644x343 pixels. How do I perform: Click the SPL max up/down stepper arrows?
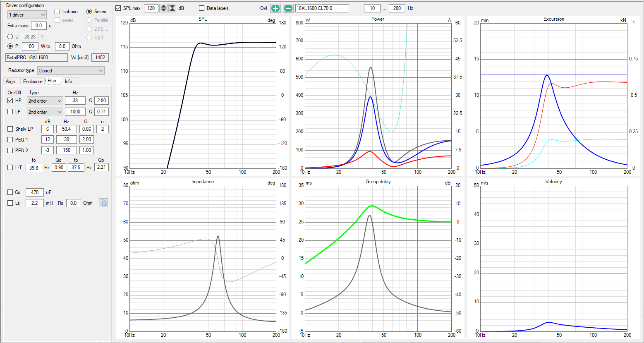[x=163, y=8]
